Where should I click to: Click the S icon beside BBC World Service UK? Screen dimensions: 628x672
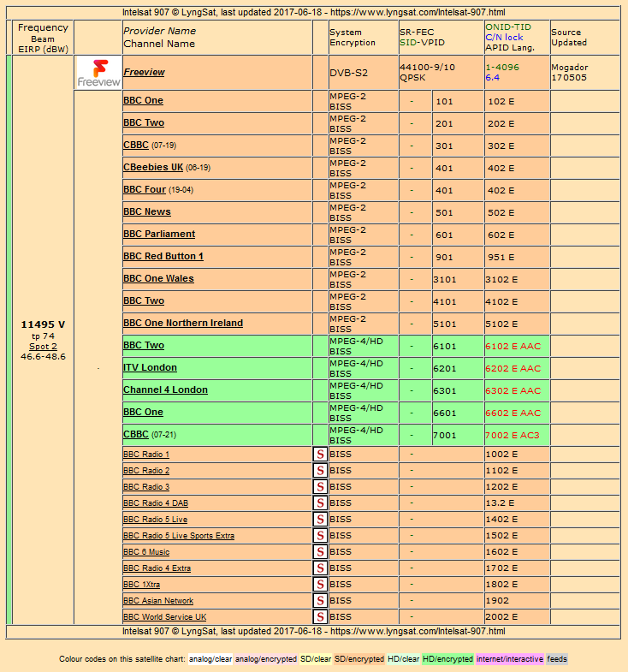click(x=320, y=617)
